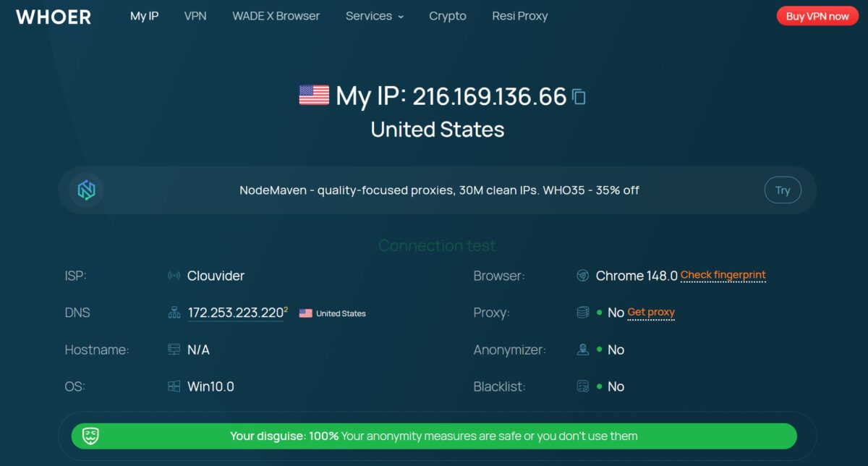Click the green Your disguise 100% bar
The width and height of the screenshot is (868, 466).
coord(434,436)
